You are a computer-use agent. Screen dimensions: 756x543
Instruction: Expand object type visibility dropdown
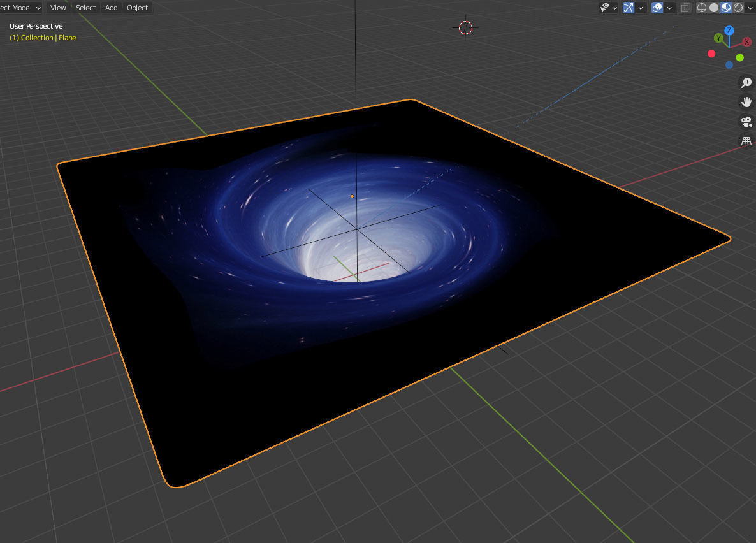[x=614, y=8]
